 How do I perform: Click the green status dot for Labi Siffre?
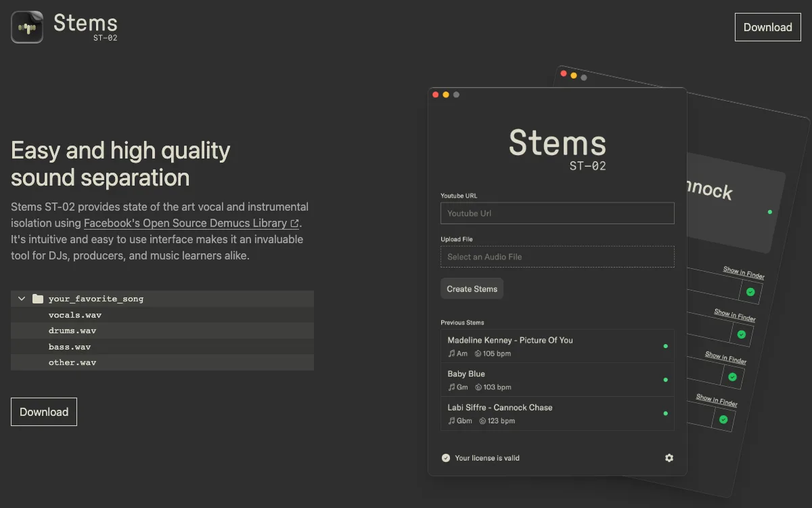pos(665,413)
